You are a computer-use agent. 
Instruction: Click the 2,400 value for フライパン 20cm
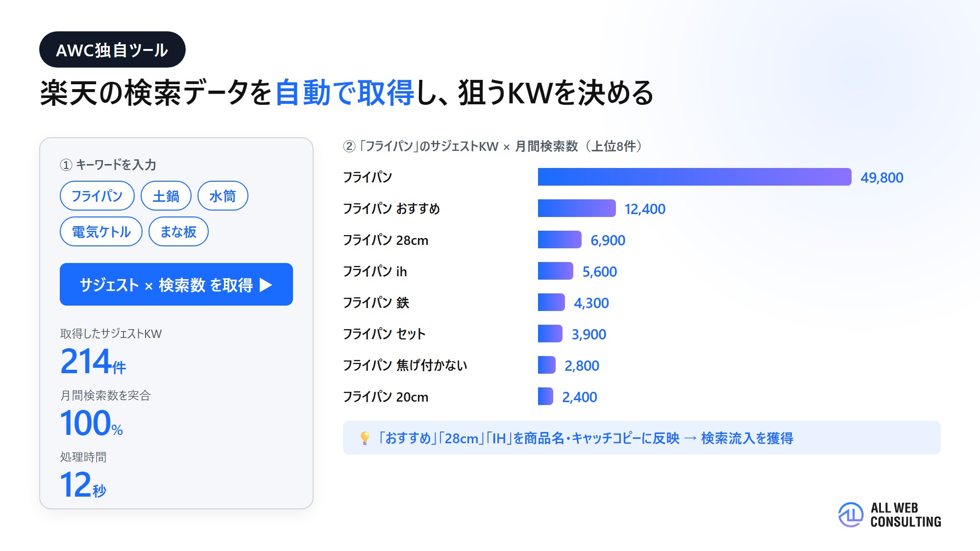(579, 397)
